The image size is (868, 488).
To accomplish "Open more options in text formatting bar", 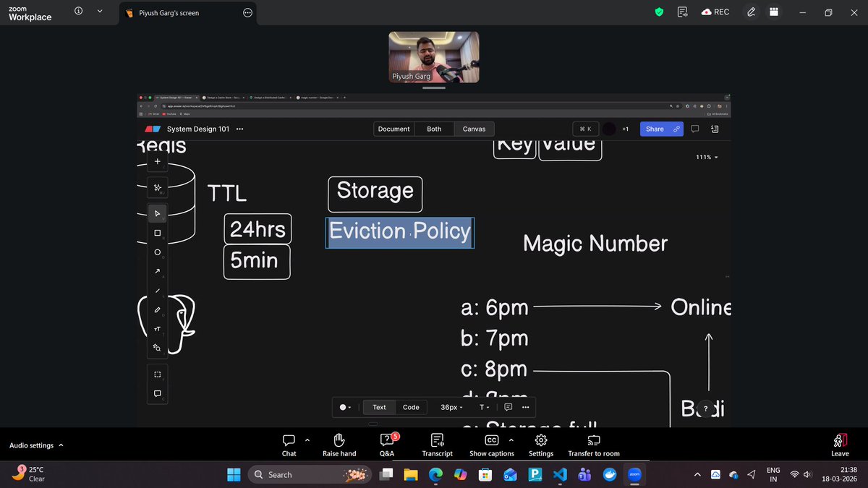I will click(x=525, y=407).
